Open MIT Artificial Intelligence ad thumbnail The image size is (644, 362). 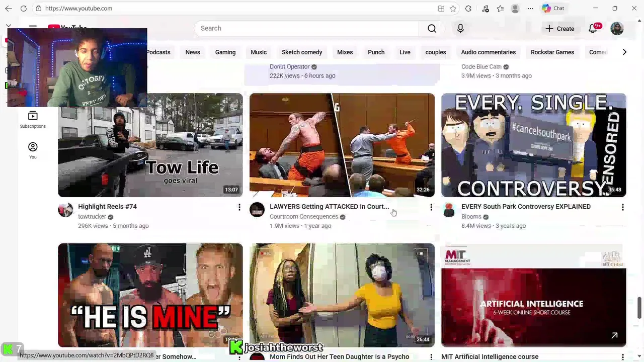click(534, 296)
